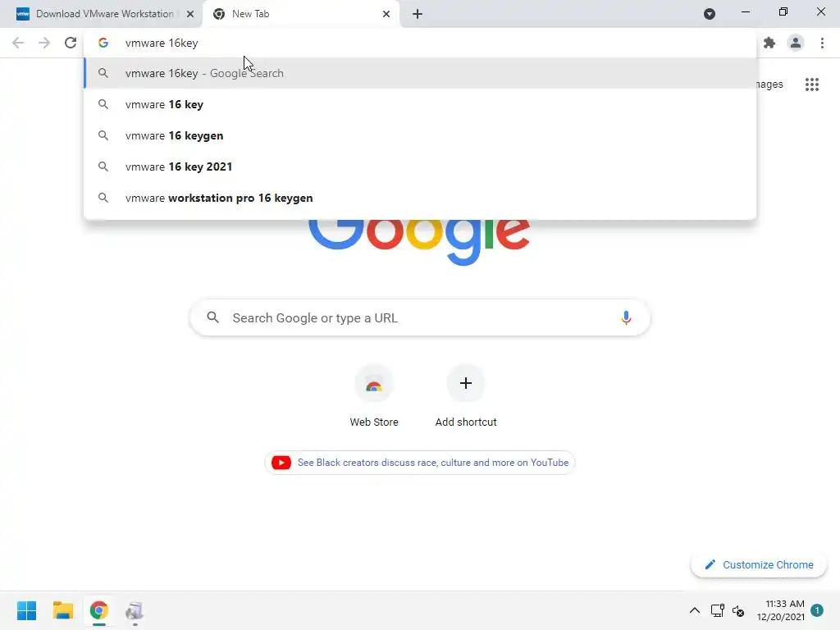Viewport: 840px width, 630px height.
Task: Choose vmware 16key - Google Search suggestion
Action: 420,73
